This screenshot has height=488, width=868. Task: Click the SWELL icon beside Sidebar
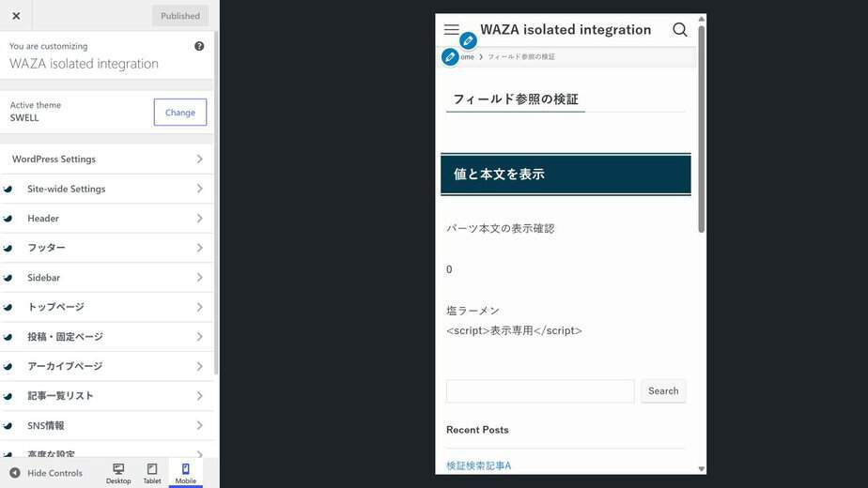pyautogui.click(x=8, y=278)
